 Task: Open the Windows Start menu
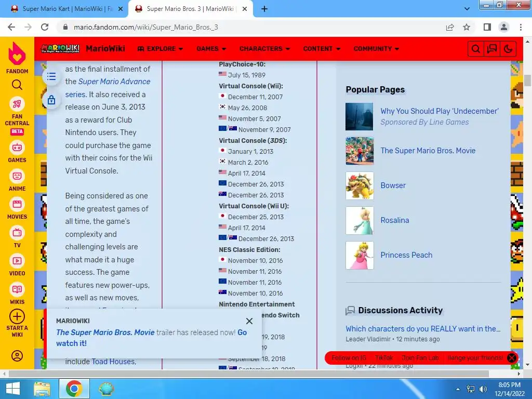[x=12, y=389]
